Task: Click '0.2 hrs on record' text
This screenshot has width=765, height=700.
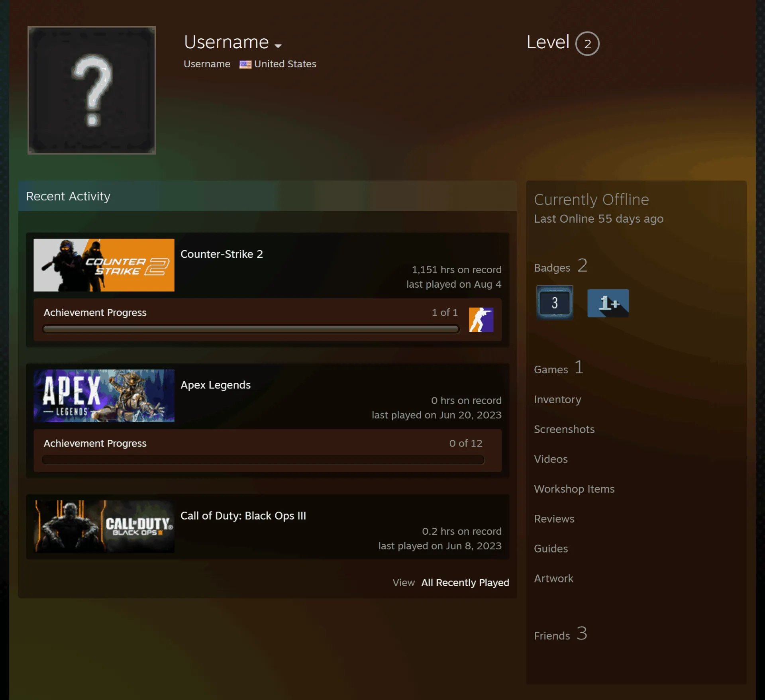Action: (x=462, y=531)
